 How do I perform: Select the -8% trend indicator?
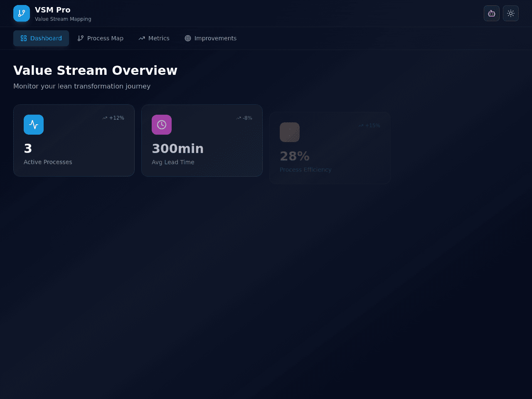tap(244, 118)
